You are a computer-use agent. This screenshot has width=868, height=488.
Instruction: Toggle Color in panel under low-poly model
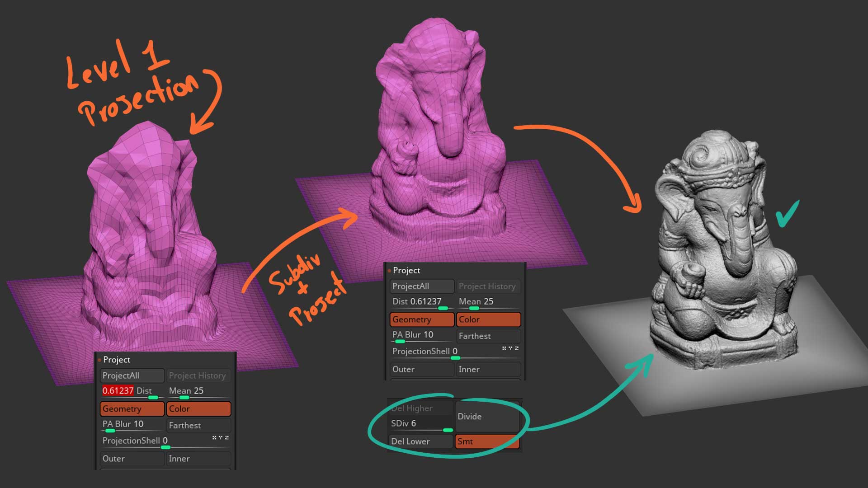(198, 409)
